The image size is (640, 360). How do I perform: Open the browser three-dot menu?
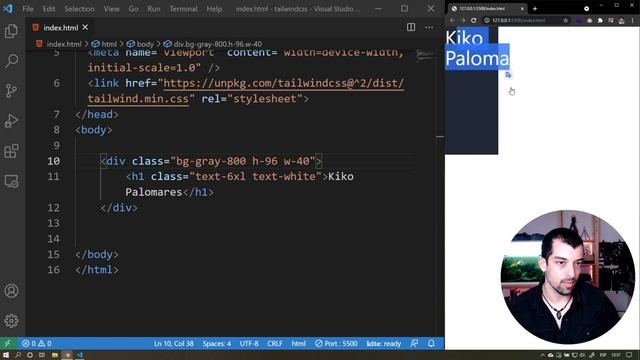point(633,20)
